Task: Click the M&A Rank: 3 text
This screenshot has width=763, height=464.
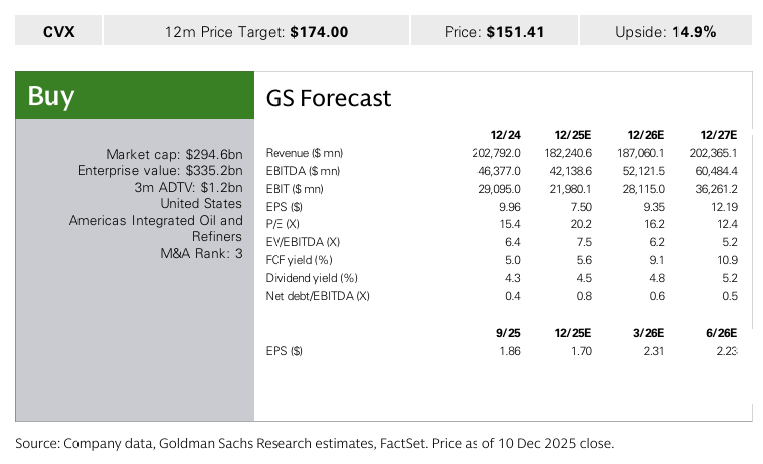Action: point(201,253)
